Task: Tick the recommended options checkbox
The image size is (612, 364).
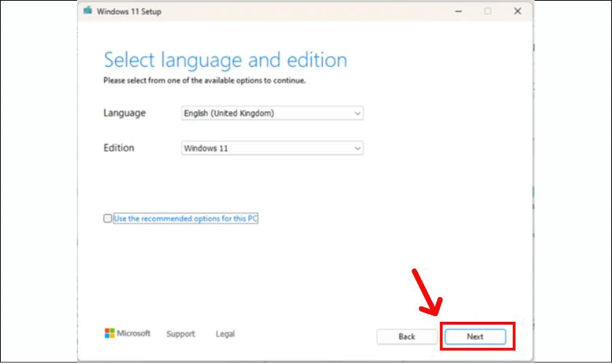Action: [108, 218]
